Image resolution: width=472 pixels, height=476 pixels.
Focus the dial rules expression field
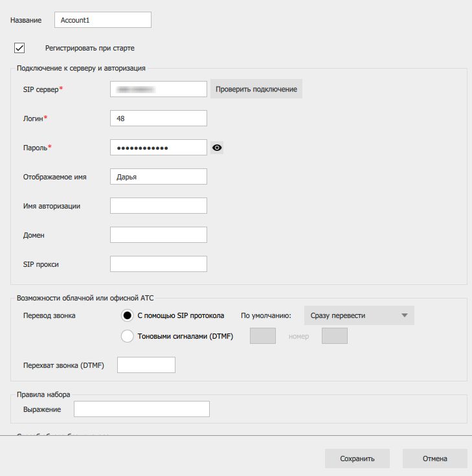coord(142,409)
